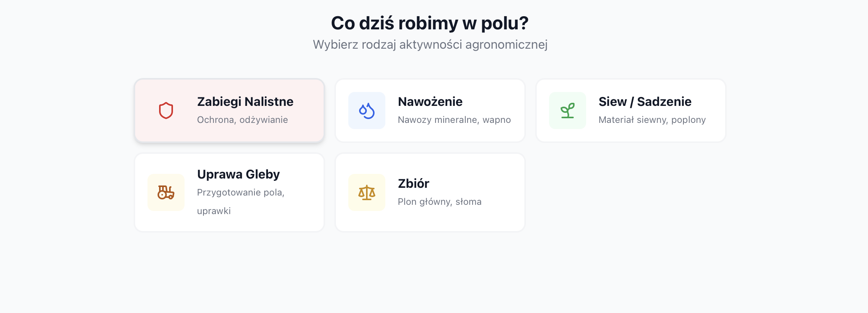Click the yellow icon tile on the Zbiór card
The width and height of the screenshot is (868, 313).
367,192
